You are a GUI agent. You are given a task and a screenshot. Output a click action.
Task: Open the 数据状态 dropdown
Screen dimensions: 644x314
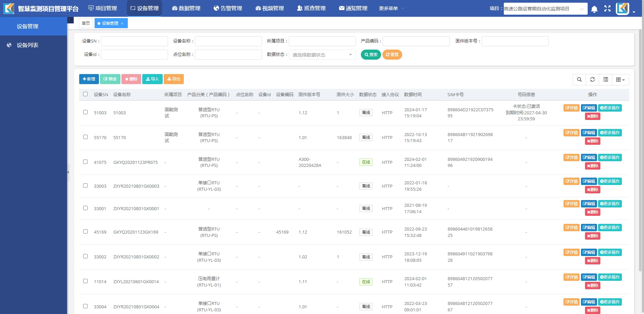pyautogui.click(x=322, y=55)
